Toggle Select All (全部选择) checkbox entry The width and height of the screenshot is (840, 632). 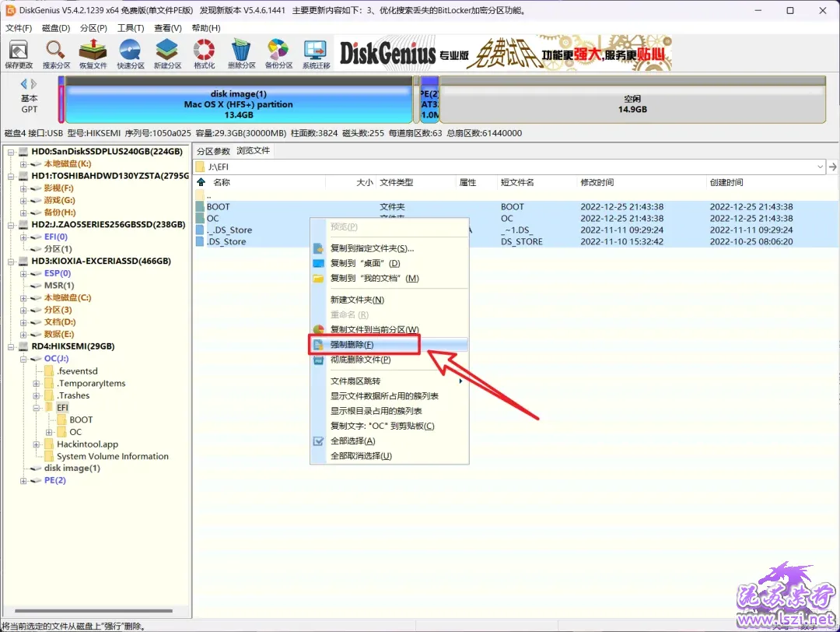[x=352, y=441]
